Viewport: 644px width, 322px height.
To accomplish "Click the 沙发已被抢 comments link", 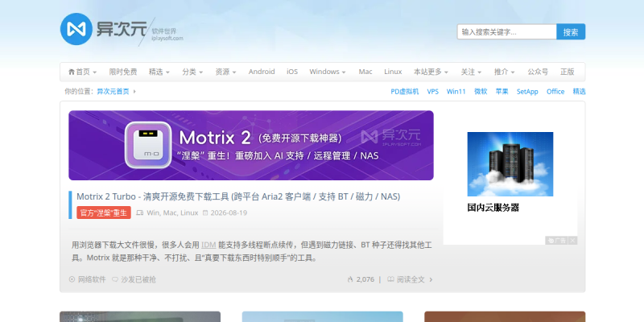I will pos(138,279).
